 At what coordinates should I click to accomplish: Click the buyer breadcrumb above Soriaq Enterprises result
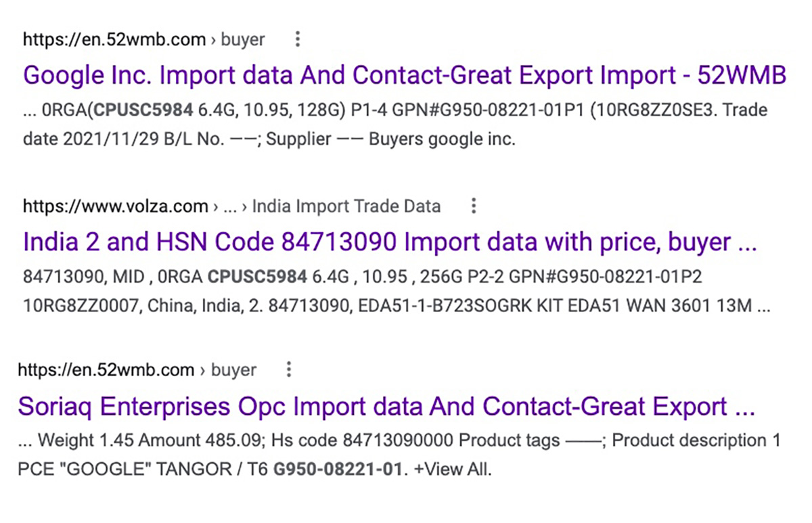pos(234,370)
